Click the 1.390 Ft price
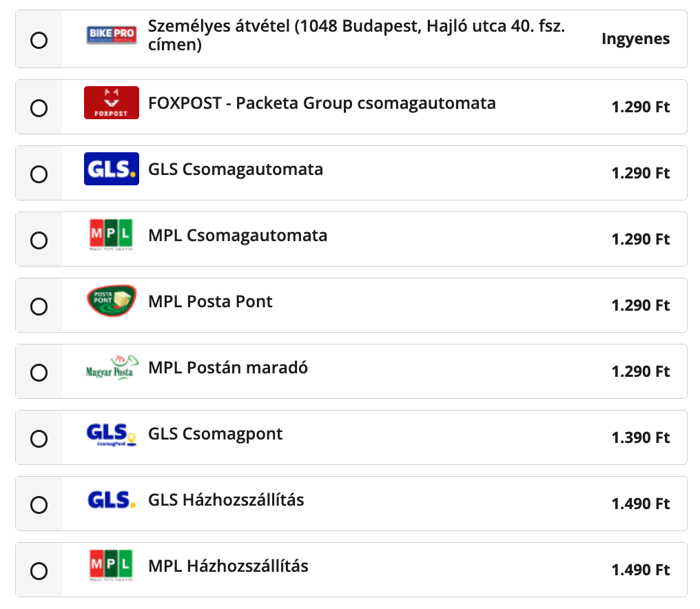This screenshot has height=609, width=700. point(640,437)
